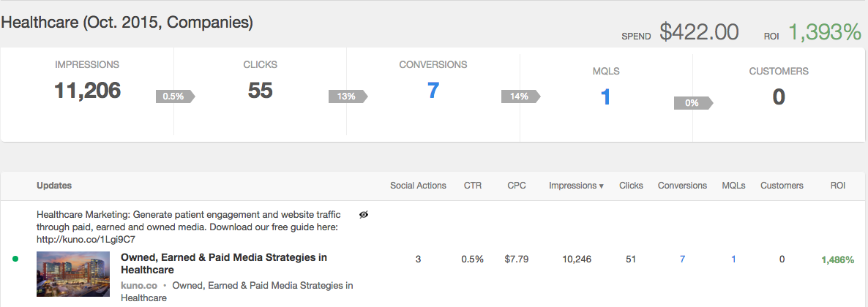Click the 0% MQLs-to-customers arrow badge
Image resolution: width=868 pixels, height=307 pixels.
click(692, 103)
